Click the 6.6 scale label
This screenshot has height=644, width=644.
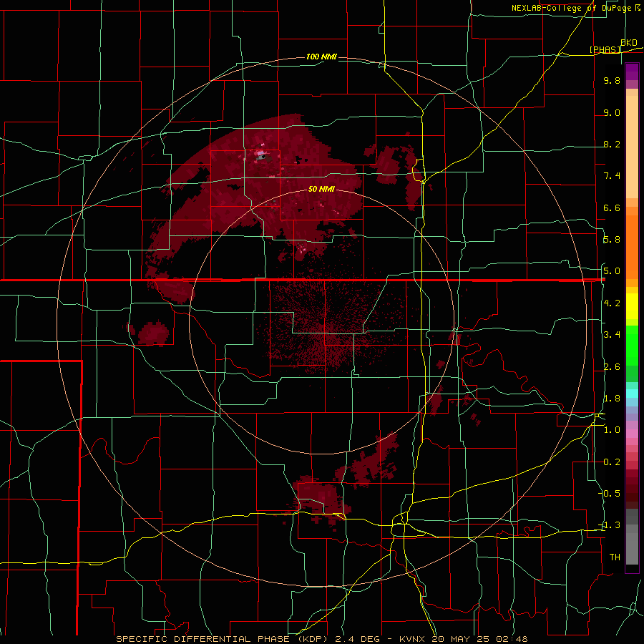click(612, 208)
